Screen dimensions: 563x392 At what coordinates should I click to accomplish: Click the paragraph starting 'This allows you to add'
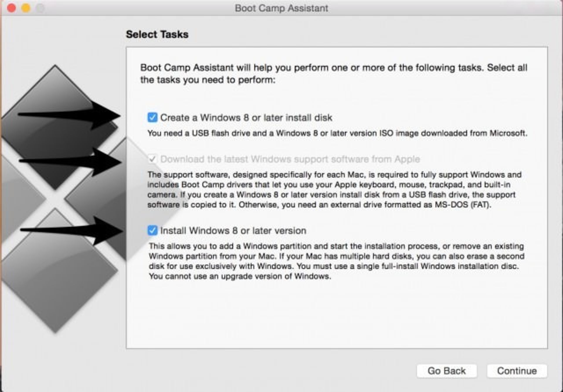coord(336,261)
